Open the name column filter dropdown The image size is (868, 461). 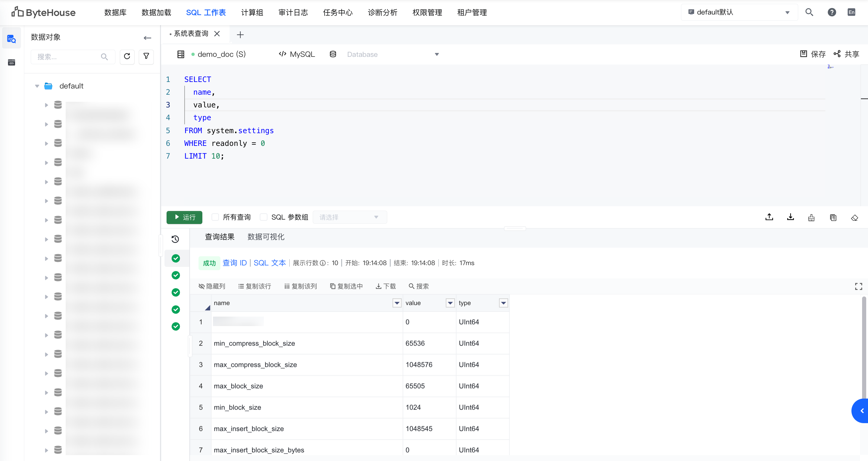(397, 303)
